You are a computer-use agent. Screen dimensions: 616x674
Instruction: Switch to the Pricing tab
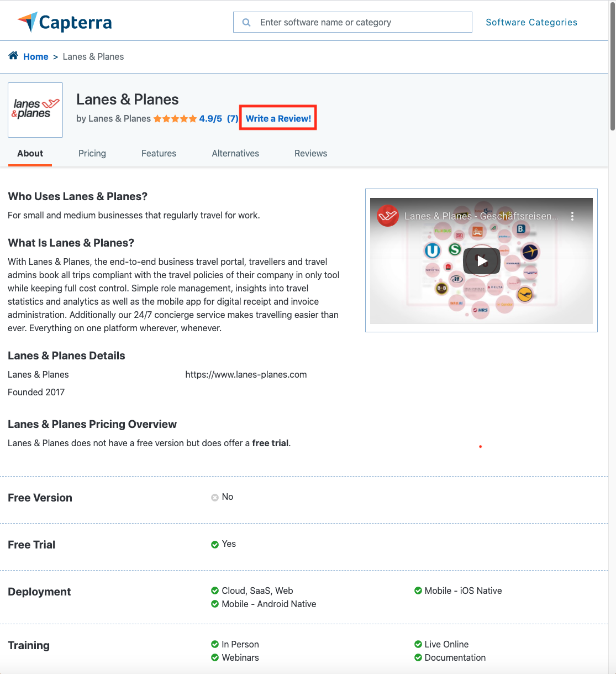[x=92, y=154]
